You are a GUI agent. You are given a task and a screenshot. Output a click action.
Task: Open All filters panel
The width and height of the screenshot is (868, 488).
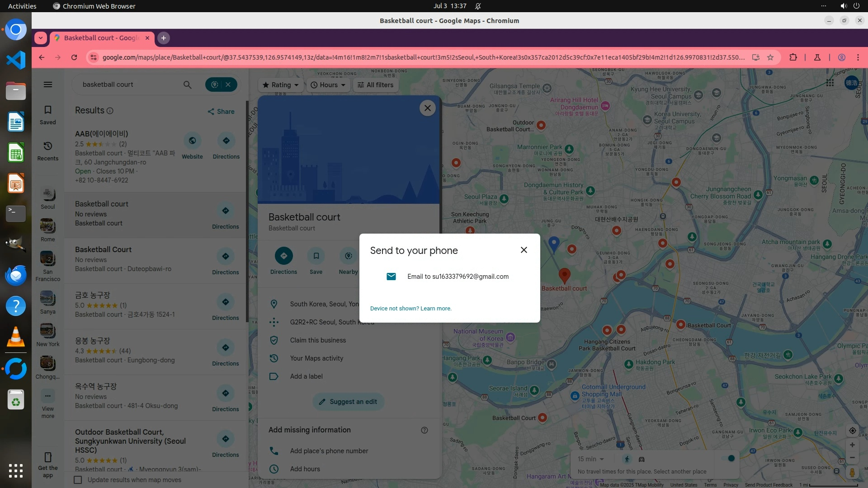tap(375, 85)
